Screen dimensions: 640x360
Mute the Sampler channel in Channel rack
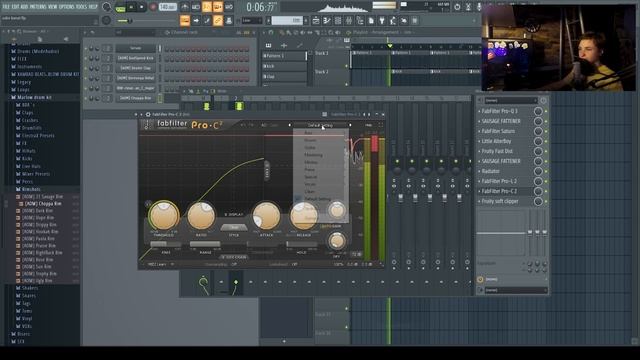(86, 48)
